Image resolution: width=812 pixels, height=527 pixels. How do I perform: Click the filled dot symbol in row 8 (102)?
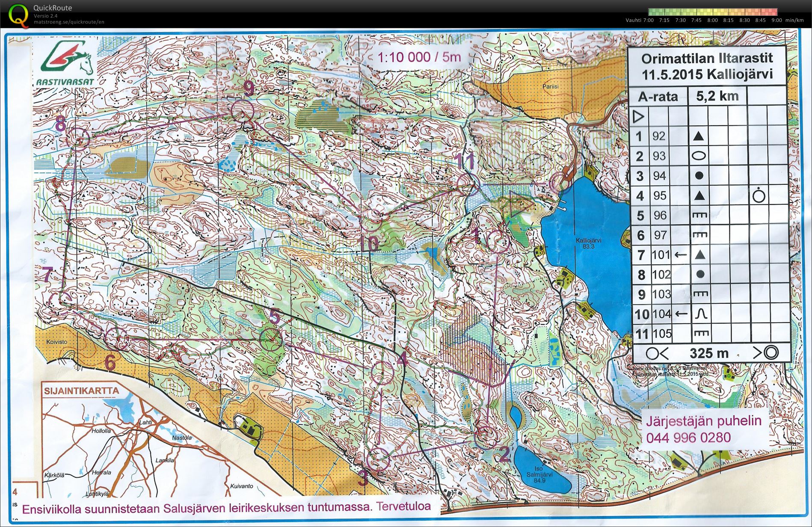click(700, 274)
